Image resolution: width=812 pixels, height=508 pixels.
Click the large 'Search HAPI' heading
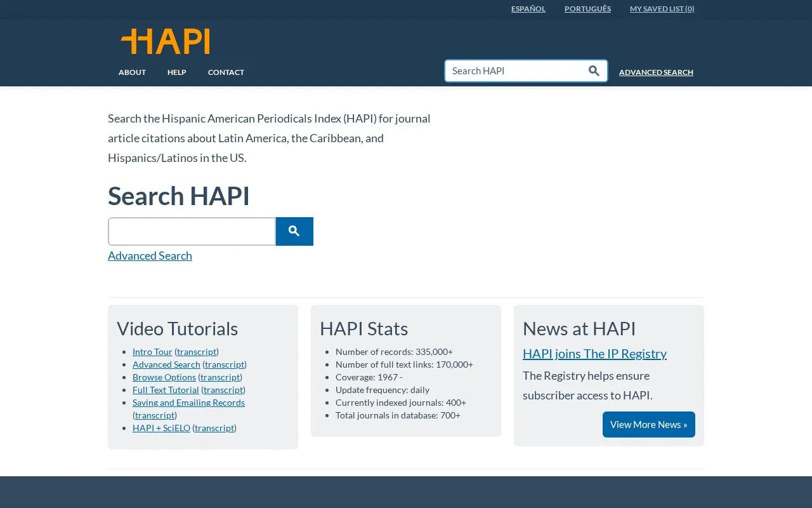point(179,196)
